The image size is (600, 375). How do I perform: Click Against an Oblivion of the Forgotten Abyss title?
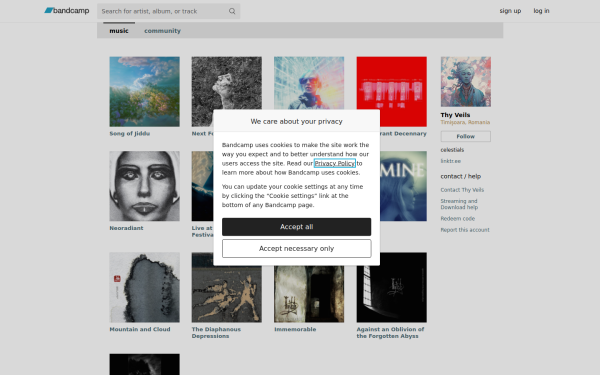pos(390,333)
